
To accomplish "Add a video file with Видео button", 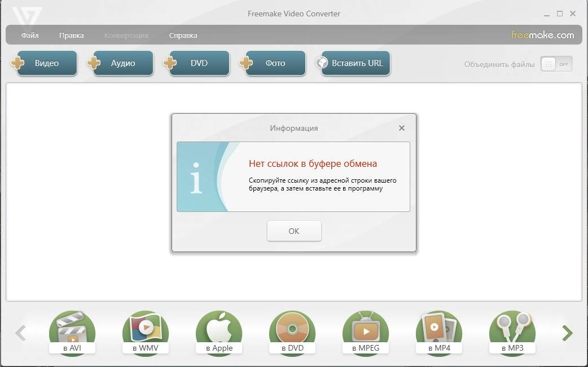I will (44, 63).
